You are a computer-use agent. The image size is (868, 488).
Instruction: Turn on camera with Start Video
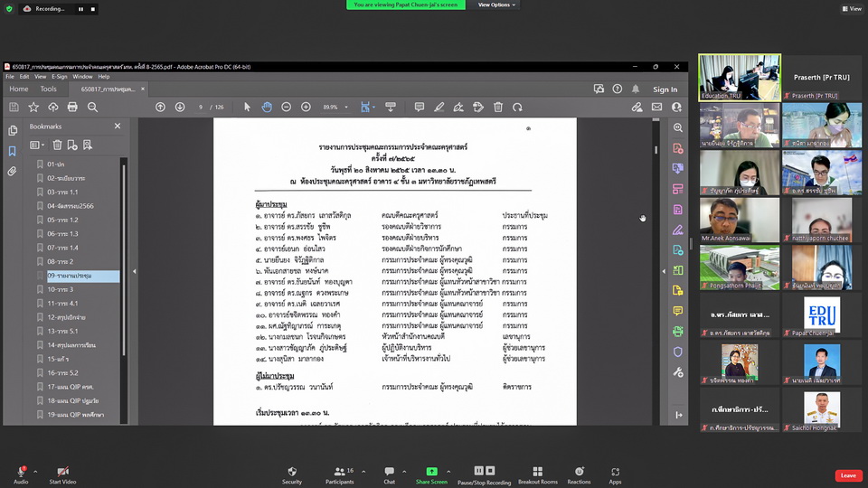(62, 474)
